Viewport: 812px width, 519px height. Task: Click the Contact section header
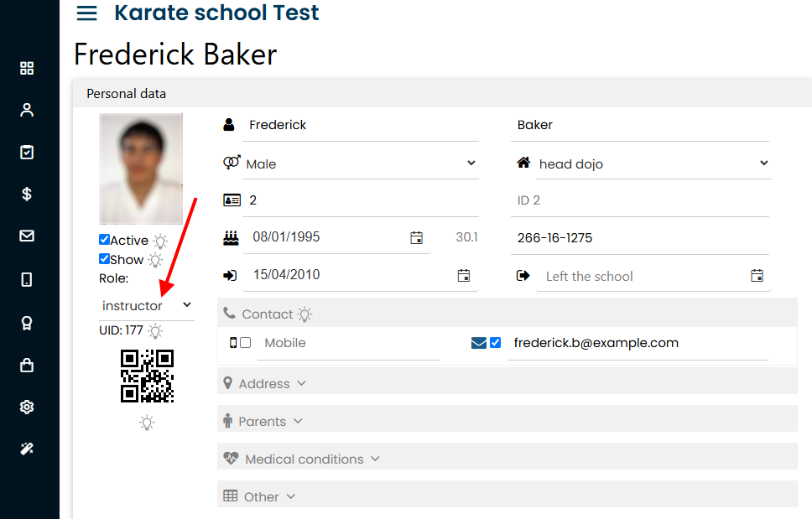click(x=507, y=314)
